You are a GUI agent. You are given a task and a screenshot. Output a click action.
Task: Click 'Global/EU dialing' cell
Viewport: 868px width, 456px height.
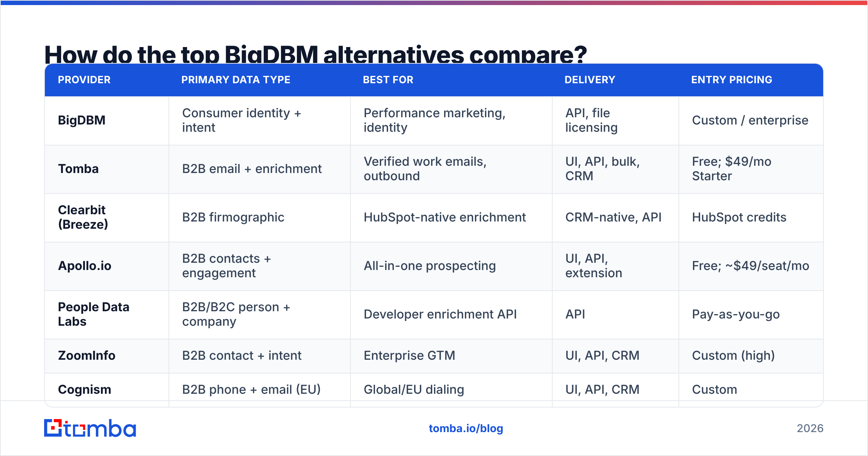click(x=451, y=390)
